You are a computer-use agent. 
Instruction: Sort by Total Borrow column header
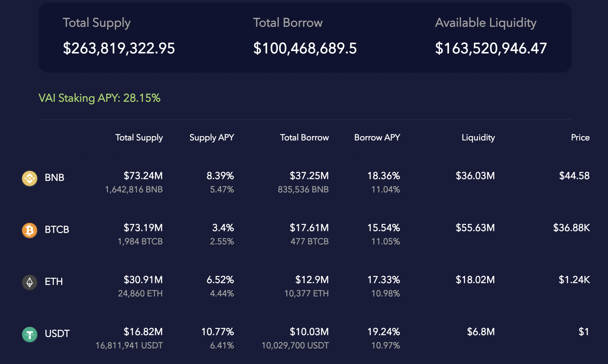click(304, 138)
